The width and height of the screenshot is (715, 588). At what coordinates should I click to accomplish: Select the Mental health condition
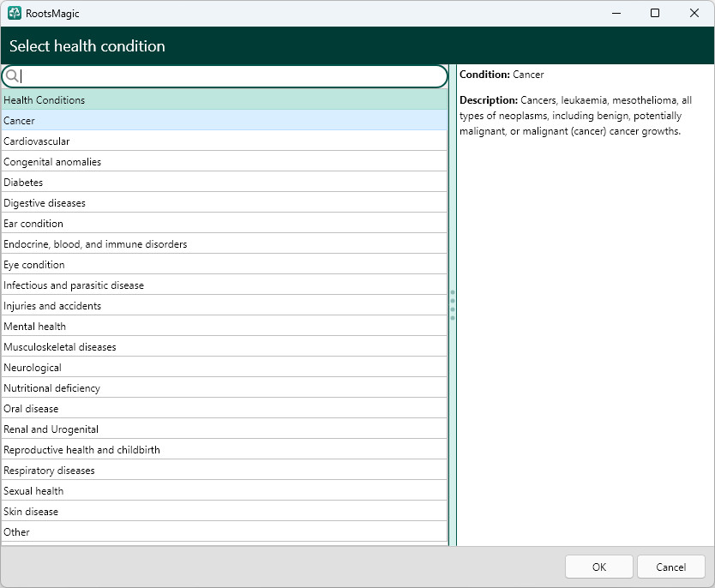pos(225,326)
